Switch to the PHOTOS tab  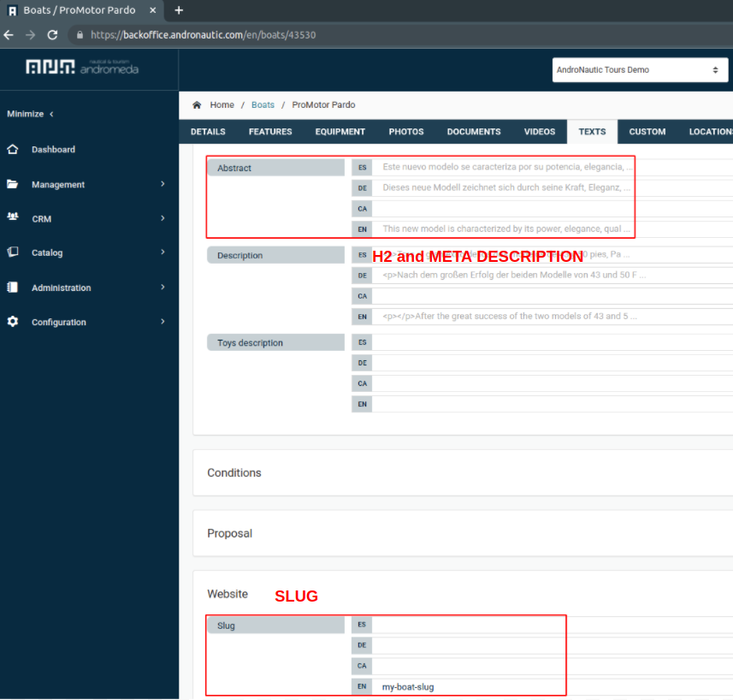[x=405, y=132]
